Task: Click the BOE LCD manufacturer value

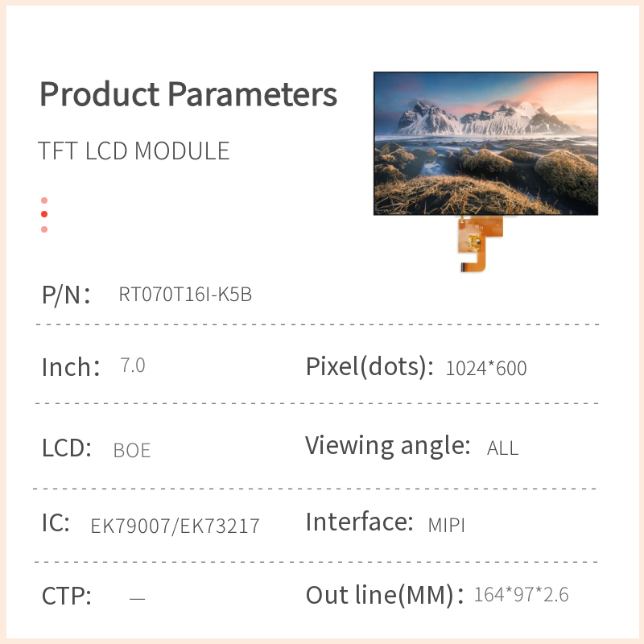Action: [x=132, y=450]
